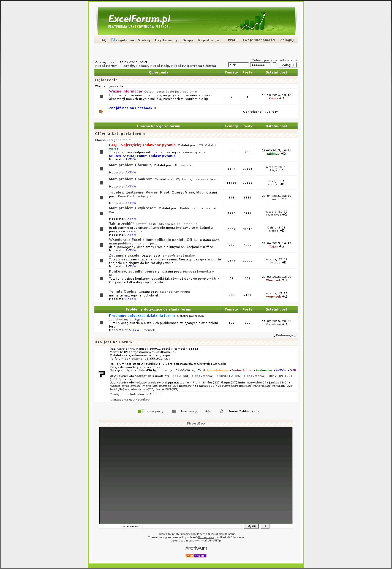
Task: Click the Regulamin icon in navigation bar
Action: 113,40
